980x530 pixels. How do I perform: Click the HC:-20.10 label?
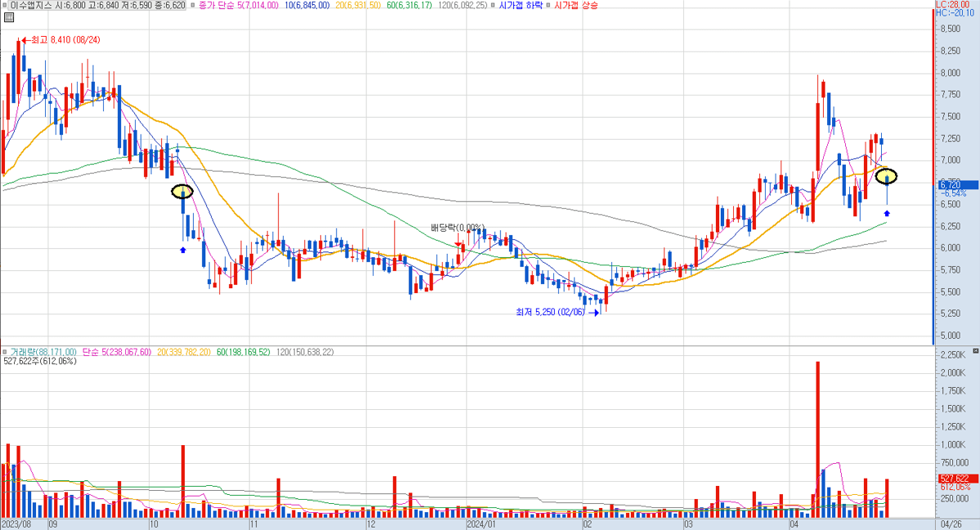[955, 12]
